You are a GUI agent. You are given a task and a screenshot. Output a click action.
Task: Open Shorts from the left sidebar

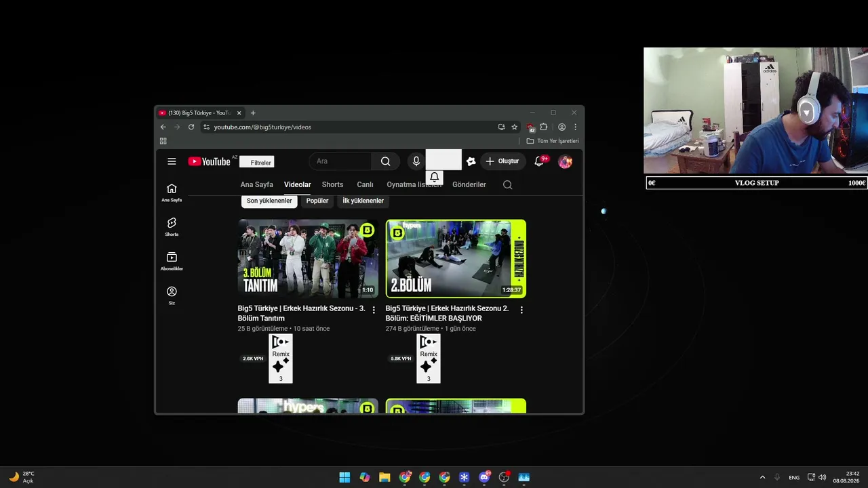(172, 227)
